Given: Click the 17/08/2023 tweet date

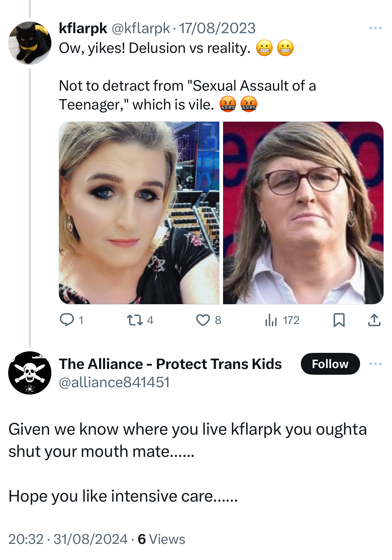Looking at the screenshot, I should coord(217,28).
